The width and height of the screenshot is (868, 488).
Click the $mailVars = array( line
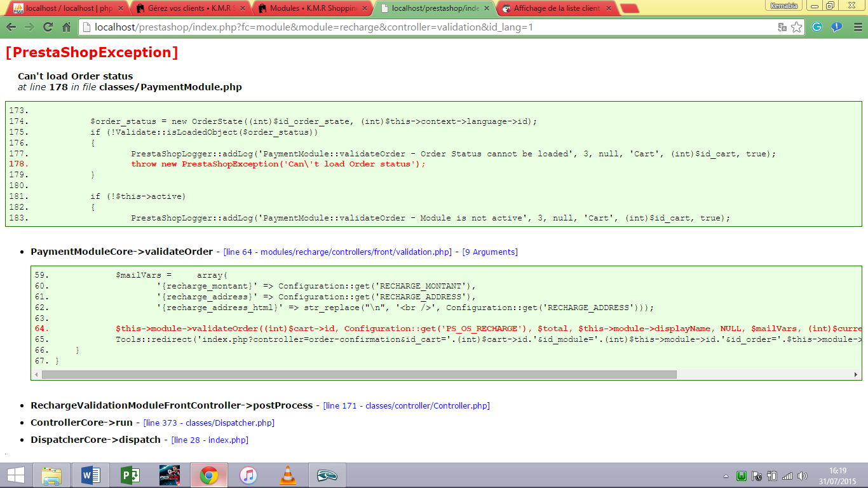[x=172, y=275]
